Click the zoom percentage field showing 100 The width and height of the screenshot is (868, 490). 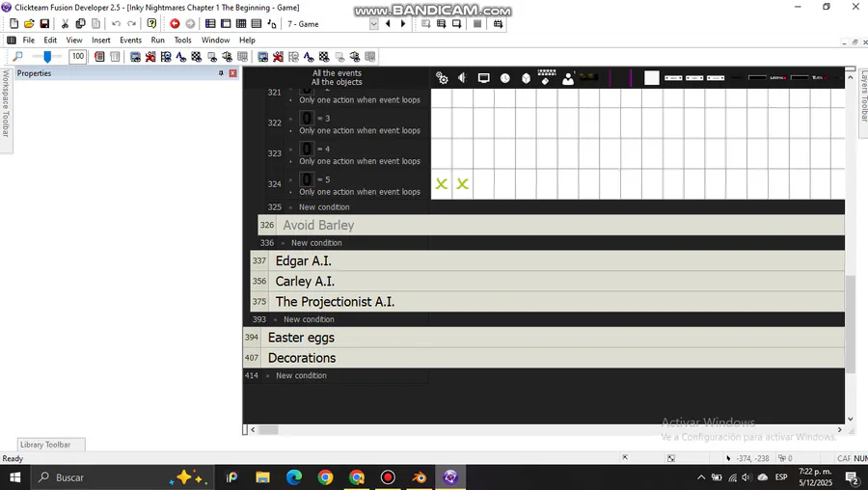(x=77, y=57)
